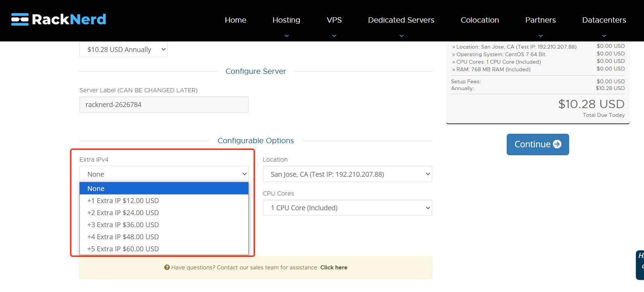644x292 pixels.
Task: Edit the Server Label input field
Action: pyautogui.click(x=164, y=105)
